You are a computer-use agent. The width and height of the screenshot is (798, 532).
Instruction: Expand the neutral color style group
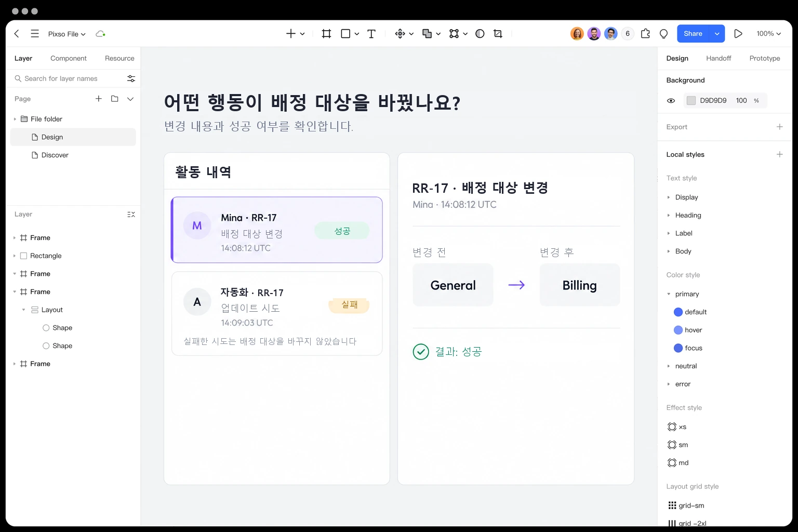(x=669, y=366)
